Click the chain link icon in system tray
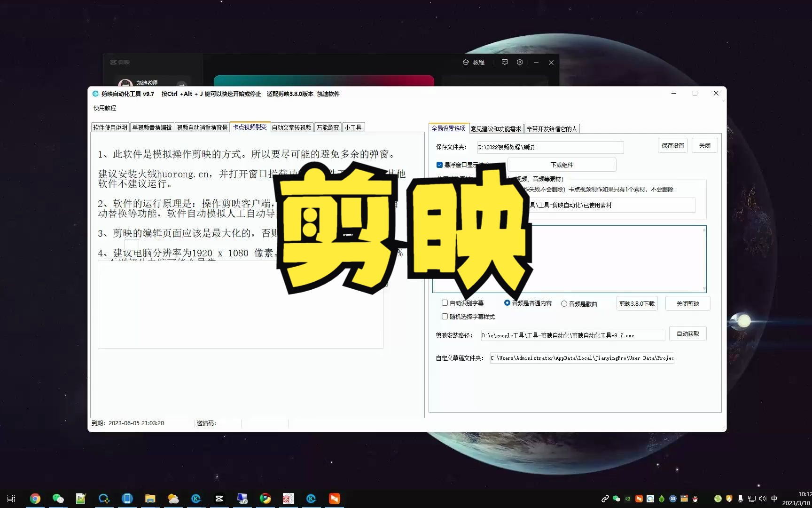This screenshot has height=508, width=812. [x=605, y=499]
